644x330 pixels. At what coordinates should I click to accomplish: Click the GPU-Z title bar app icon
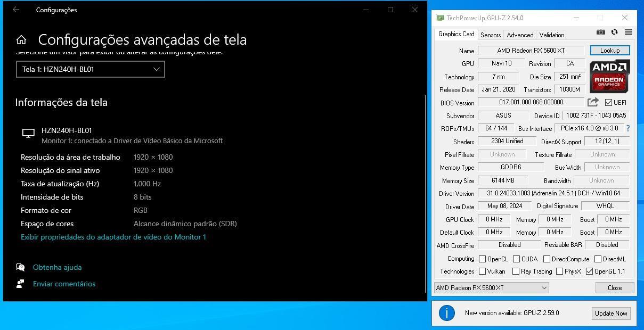pyautogui.click(x=440, y=18)
